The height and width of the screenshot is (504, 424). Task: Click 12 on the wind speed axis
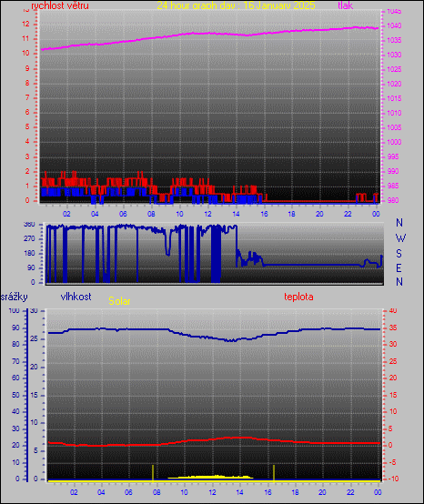25,24
